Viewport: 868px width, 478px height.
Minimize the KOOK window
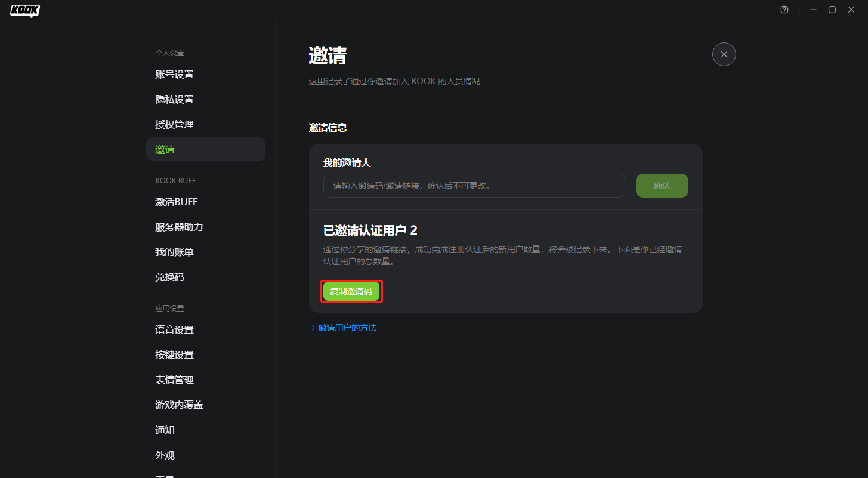tap(813, 10)
